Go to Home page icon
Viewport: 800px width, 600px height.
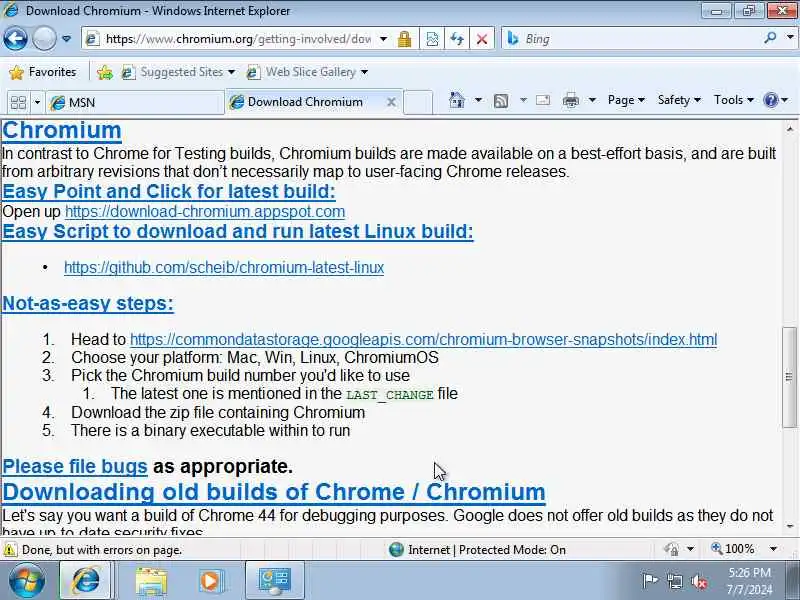(457, 100)
